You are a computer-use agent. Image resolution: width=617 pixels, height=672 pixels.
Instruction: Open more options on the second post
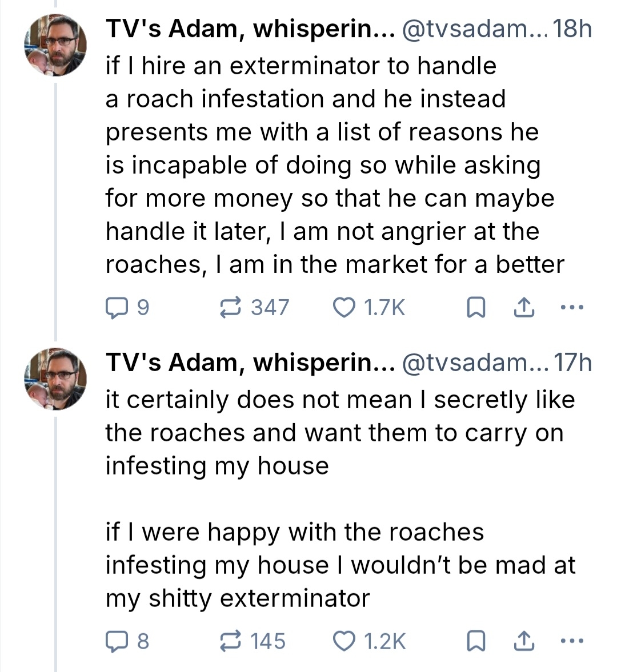point(571,641)
